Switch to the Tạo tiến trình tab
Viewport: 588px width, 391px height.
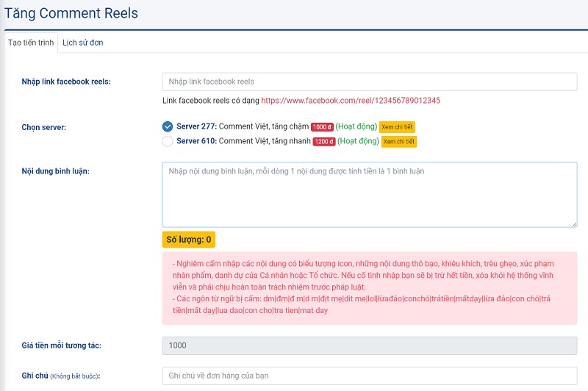pyautogui.click(x=31, y=43)
